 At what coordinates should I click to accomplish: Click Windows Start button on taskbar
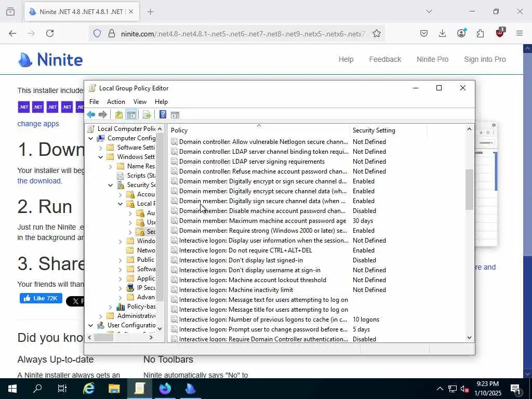(x=12, y=389)
